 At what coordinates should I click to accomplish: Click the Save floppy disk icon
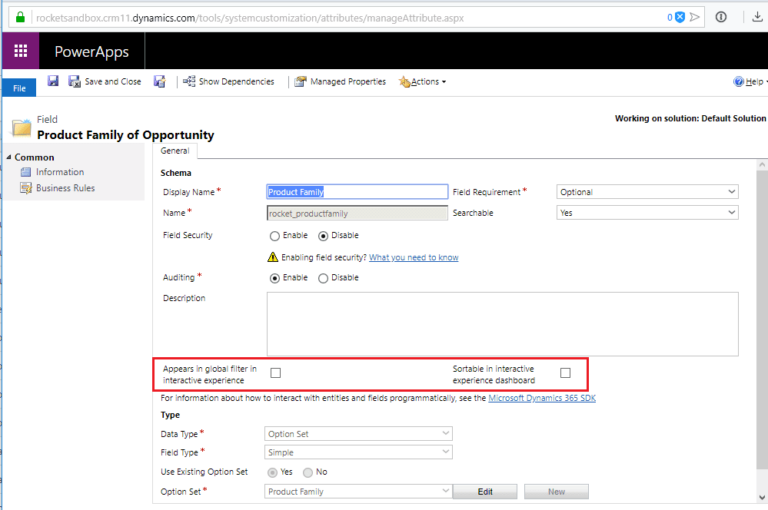(x=53, y=81)
